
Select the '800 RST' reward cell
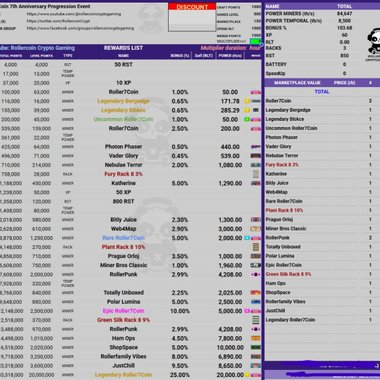[x=123, y=201]
